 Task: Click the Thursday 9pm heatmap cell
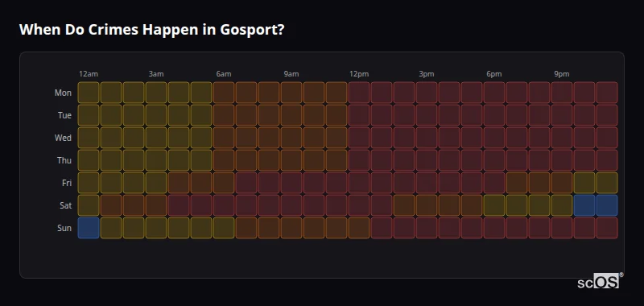coord(562,160)
